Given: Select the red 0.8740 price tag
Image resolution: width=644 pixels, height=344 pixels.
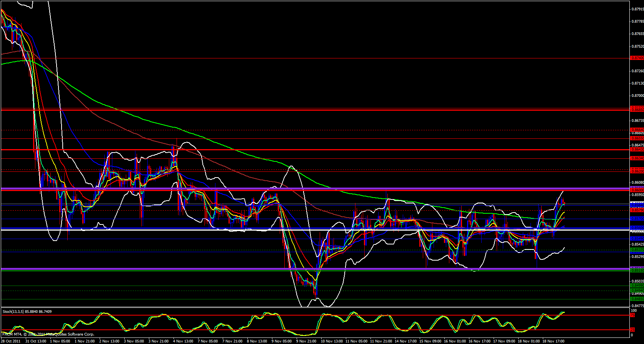Looking at the screenshot, I should [637, 58].
